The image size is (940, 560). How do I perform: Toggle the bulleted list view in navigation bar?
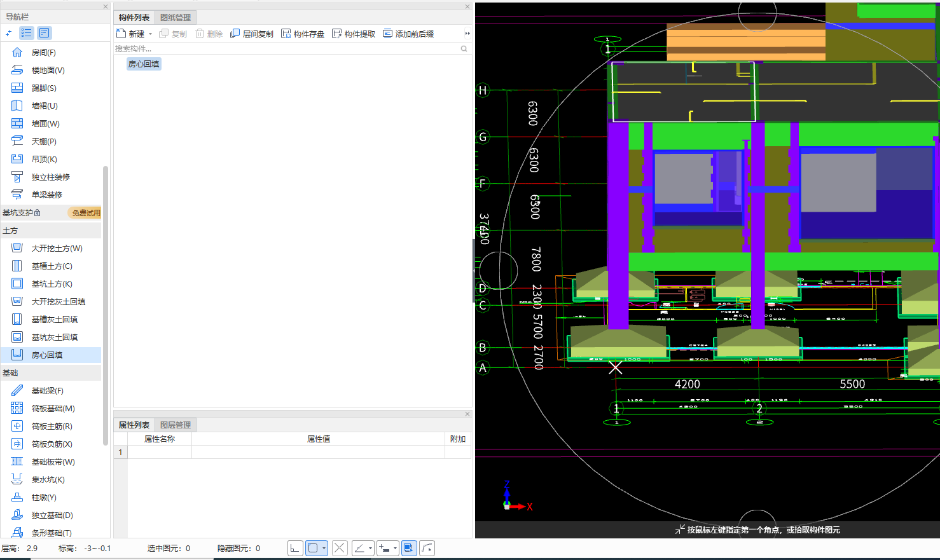click(27, 33)
